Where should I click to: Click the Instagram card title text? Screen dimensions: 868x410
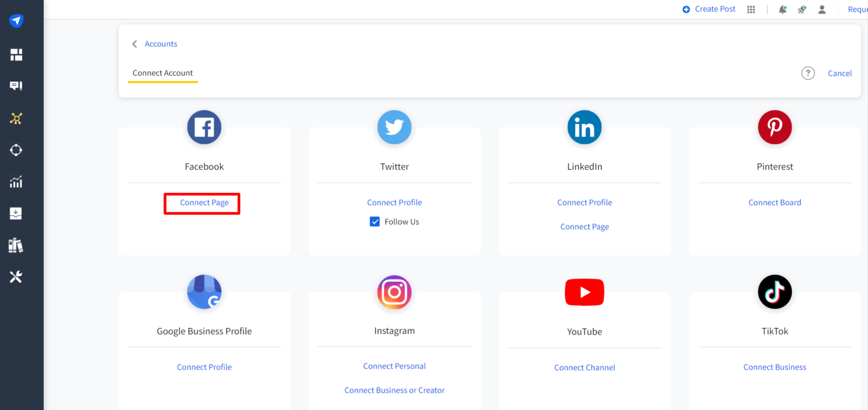click(395, 331)
